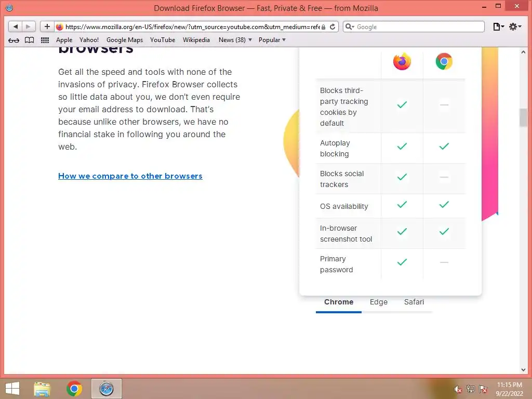532x399 pixels.
Task: Open the page menu icon
Action: point(498,27)
